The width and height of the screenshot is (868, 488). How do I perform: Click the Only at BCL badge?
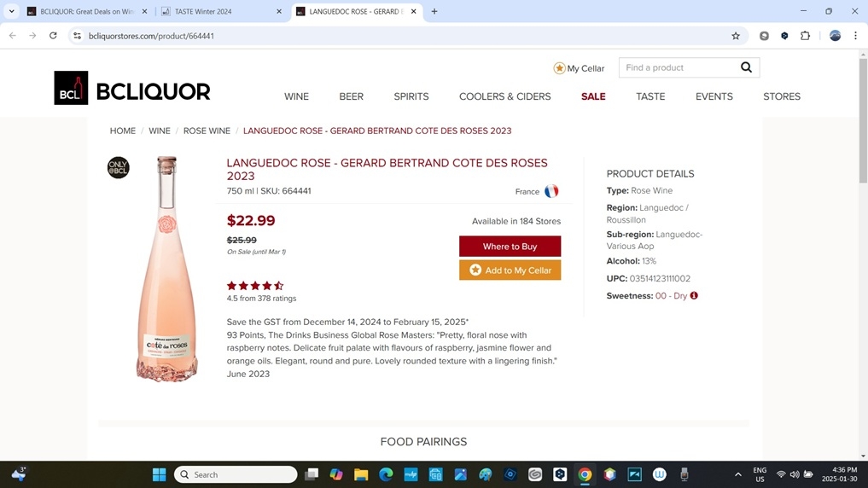(118, 168)
